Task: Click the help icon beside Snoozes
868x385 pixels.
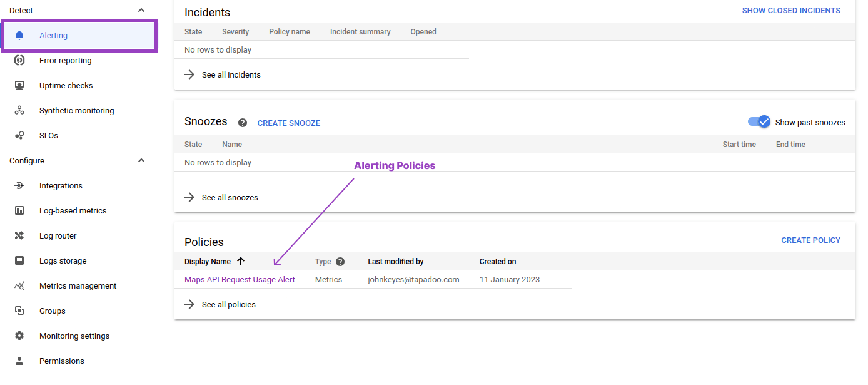Action: pyautogui.click(x=243, y=123)
